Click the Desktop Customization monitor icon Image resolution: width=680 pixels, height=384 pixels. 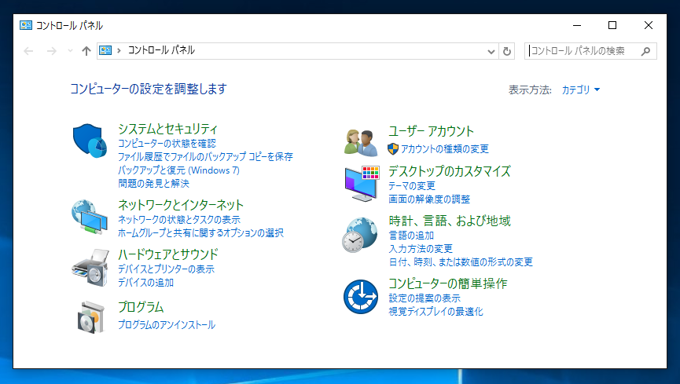click(362, 183)
